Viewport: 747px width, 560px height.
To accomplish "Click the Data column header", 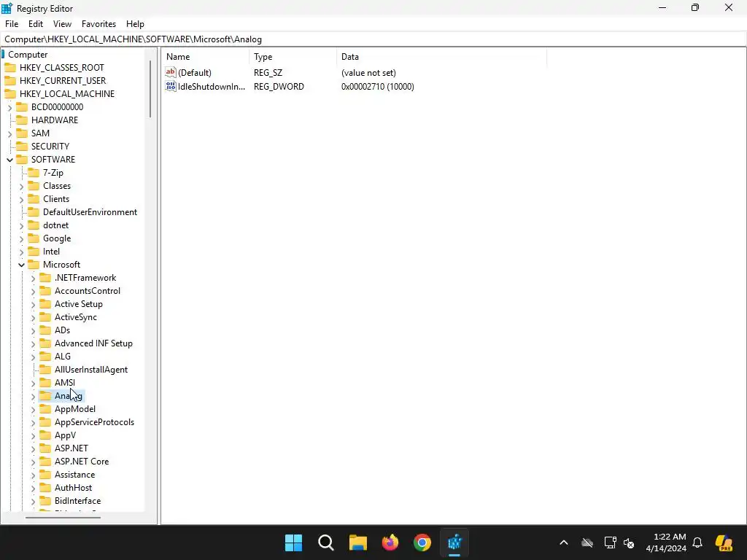I will pos(441,57).
